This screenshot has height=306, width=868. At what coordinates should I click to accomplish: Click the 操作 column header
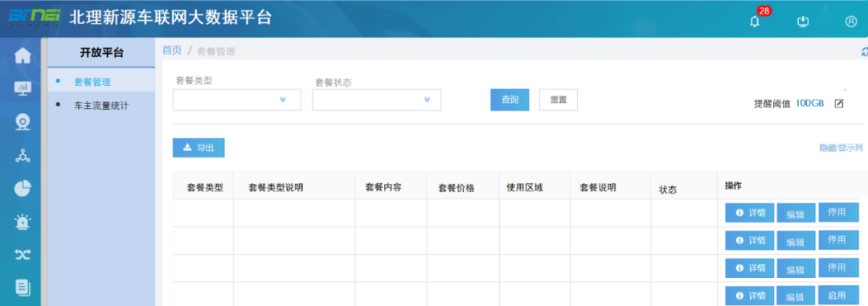pyautogui.click(x=733, y=186)
